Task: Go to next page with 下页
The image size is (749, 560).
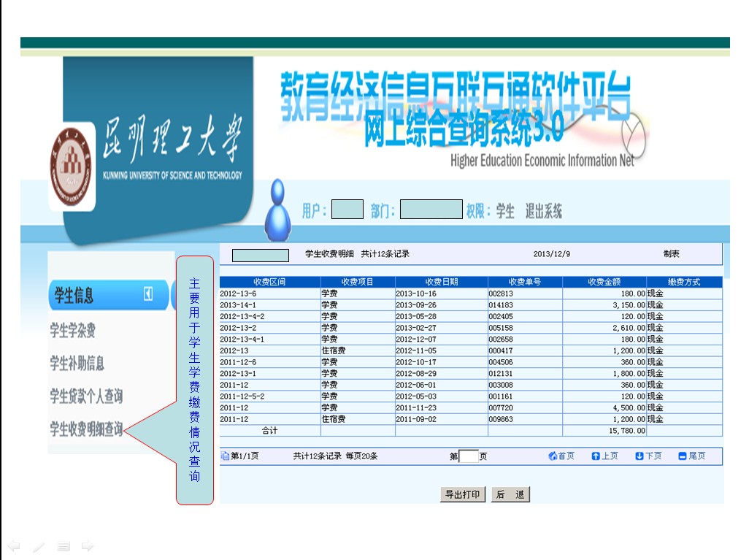Action: [x=648, y=456]
